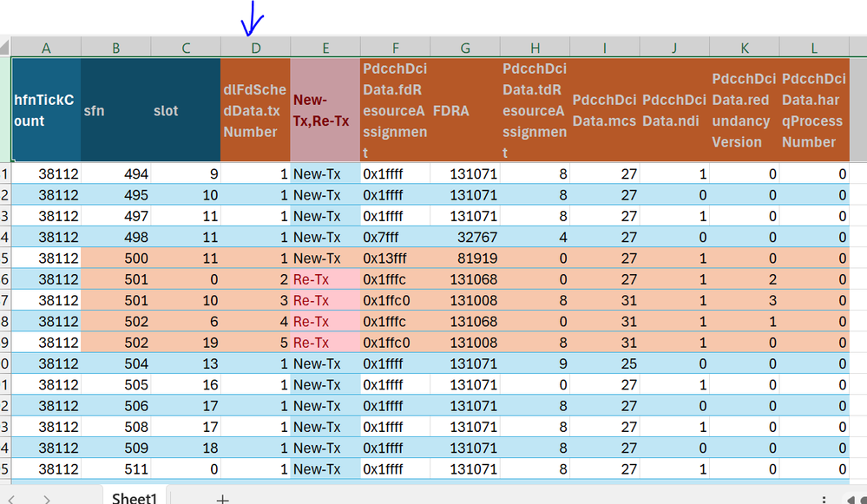Click the PdcchDciData.harqProcessNumber header cell
The image size is (867, 504).
click(x=814, y=110)
